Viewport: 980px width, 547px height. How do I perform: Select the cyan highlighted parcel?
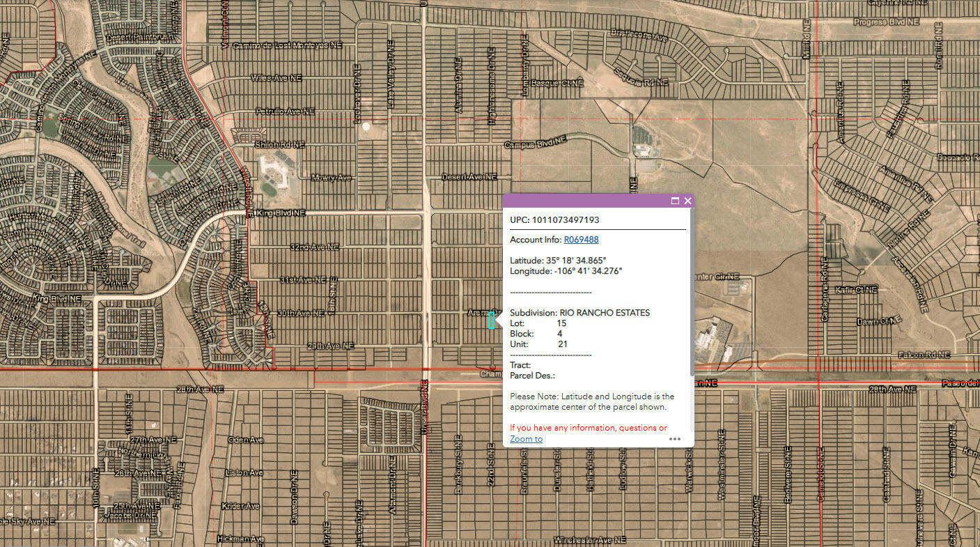491,320
